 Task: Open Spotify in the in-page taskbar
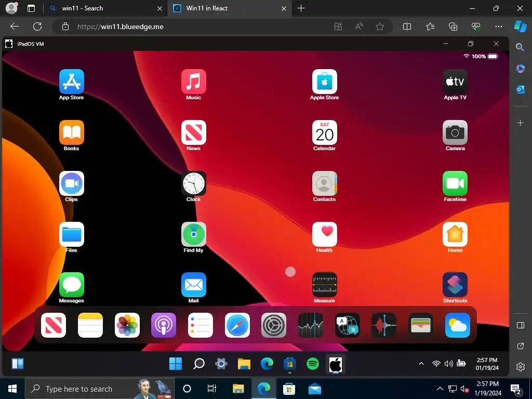[312, 364]
